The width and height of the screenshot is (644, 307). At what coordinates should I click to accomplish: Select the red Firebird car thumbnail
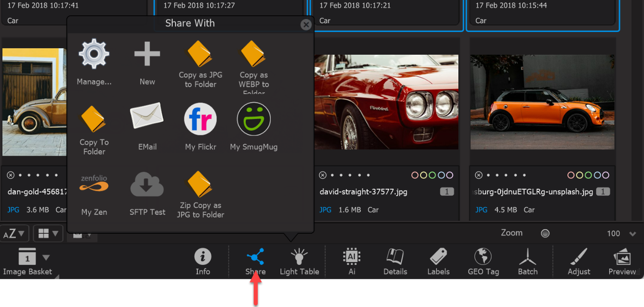(386, 102)
